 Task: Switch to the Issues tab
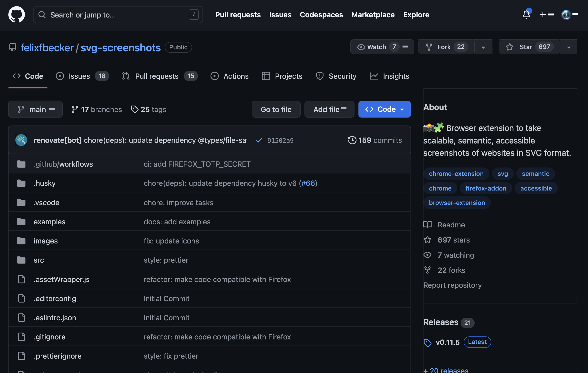pos(79,76)
